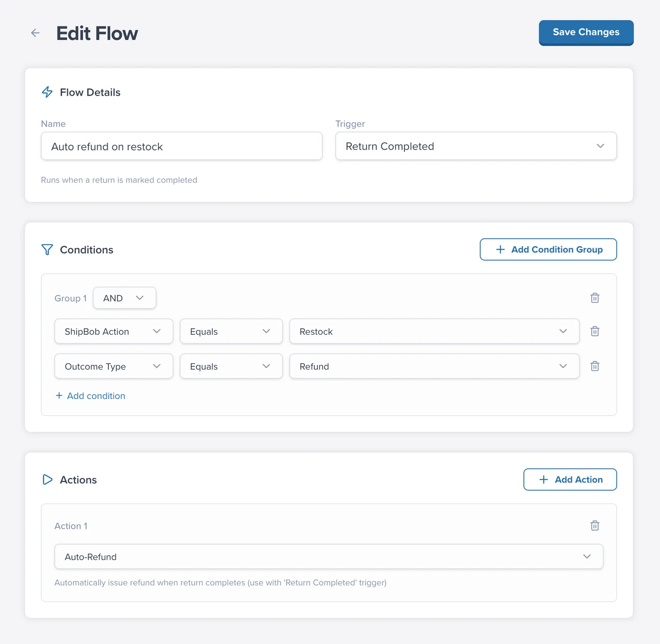The image size is (660, 644).
Task: Delete Group 1 with the trash icon
Action: [595, 298]
